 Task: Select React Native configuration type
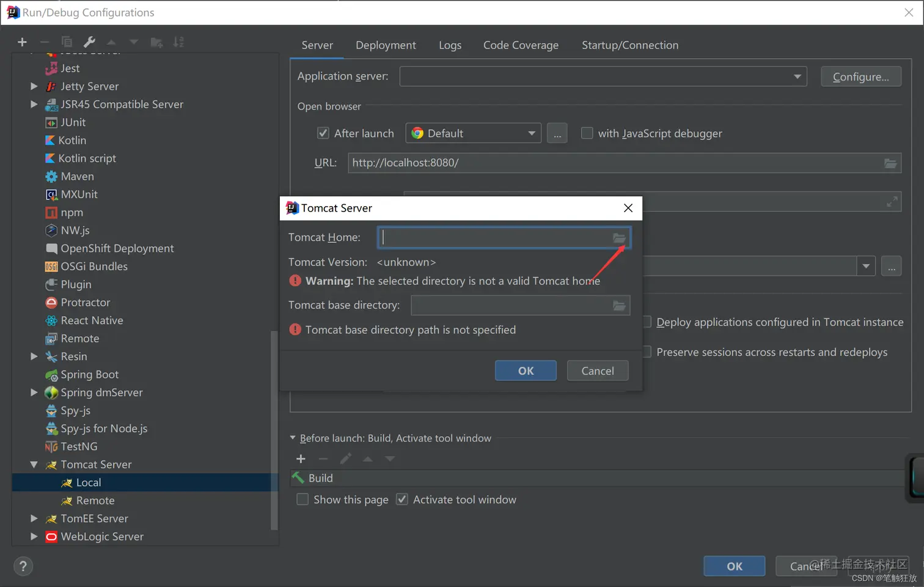pos(84,320)
